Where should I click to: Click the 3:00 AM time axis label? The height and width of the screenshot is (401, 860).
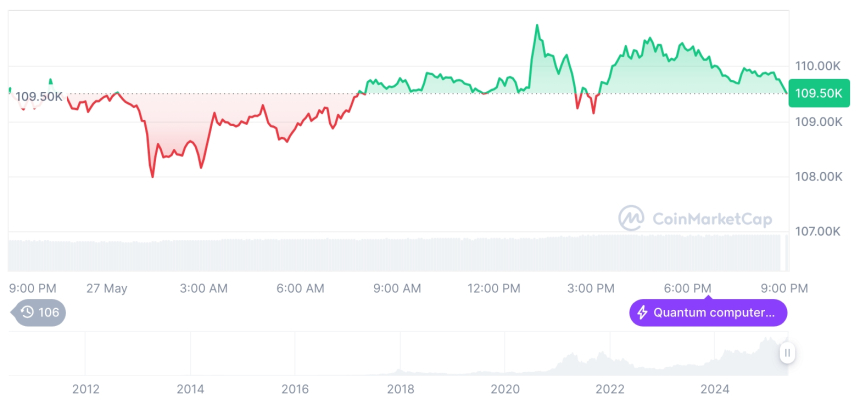coord(204,288)
